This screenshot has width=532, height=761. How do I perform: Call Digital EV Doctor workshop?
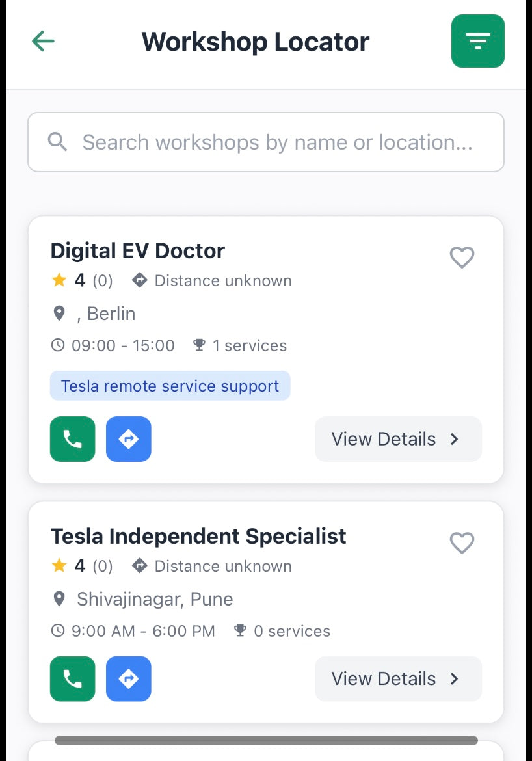(x=72, y=439)
